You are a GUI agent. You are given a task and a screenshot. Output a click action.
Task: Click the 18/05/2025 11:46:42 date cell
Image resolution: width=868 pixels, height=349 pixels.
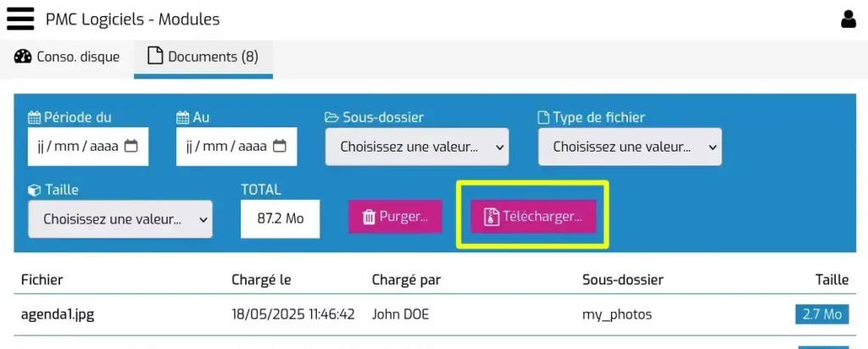293,315
